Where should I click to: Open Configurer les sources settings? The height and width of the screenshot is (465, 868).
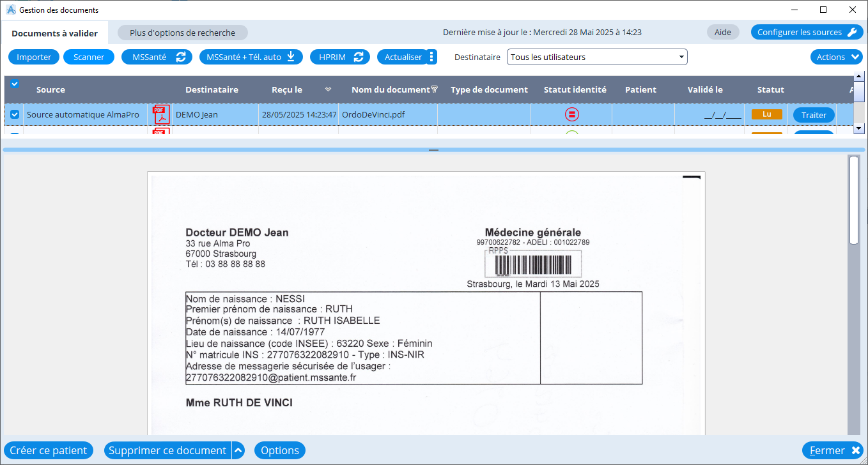[807, 32]
